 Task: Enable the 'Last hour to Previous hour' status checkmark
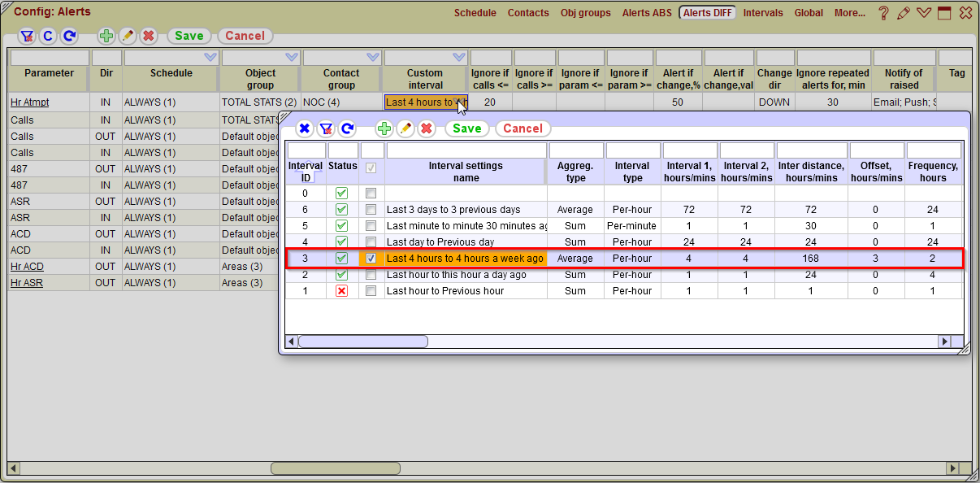342,290
